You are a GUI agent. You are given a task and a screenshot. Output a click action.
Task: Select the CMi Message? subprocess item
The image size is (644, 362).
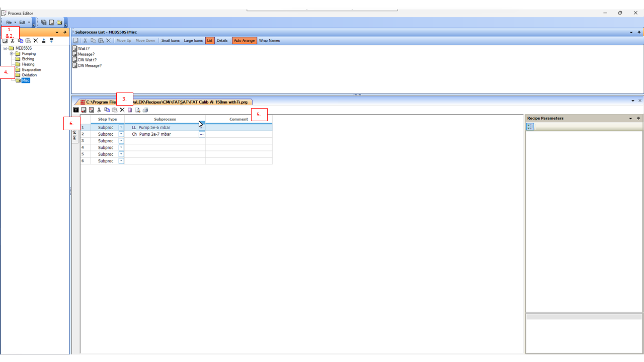point(90,65)
